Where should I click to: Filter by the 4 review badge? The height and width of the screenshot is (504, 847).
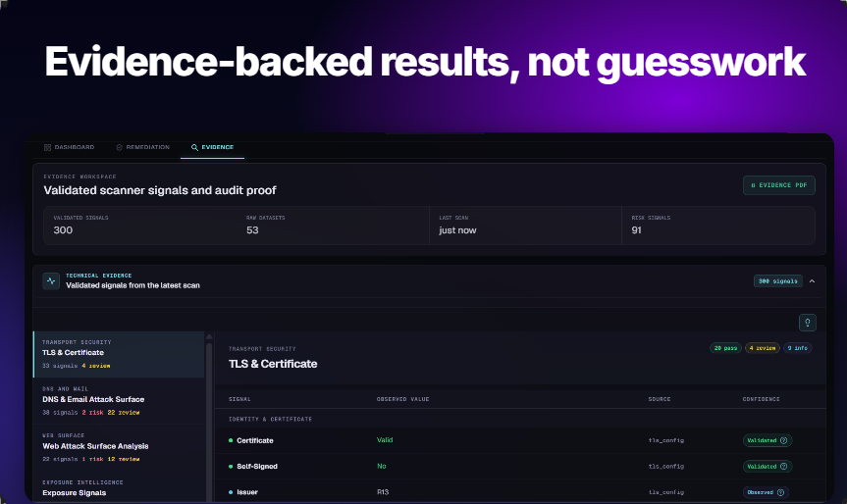click(x=763, y=348)
